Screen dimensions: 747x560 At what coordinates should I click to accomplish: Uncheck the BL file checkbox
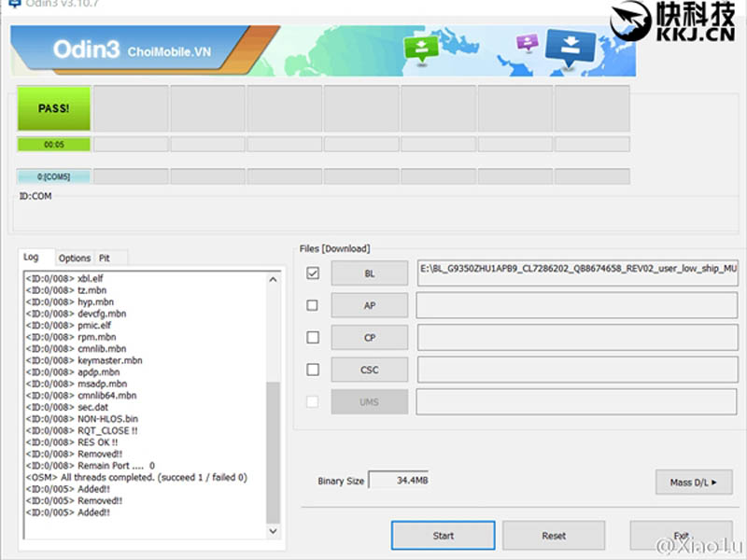pyautogui.click(x=313, y=273)
